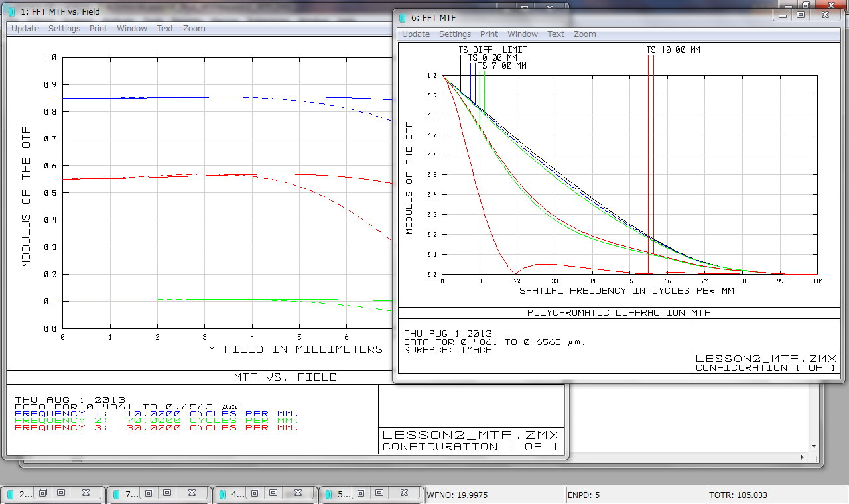The width and height of the screenshot is (849, 504).
Task: Click minimized window 2 title icon
Action: (x=10, y=494)
